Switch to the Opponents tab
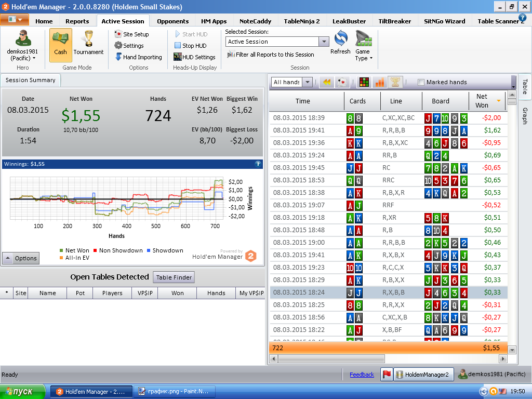532x399 pixels. (172, 21)
